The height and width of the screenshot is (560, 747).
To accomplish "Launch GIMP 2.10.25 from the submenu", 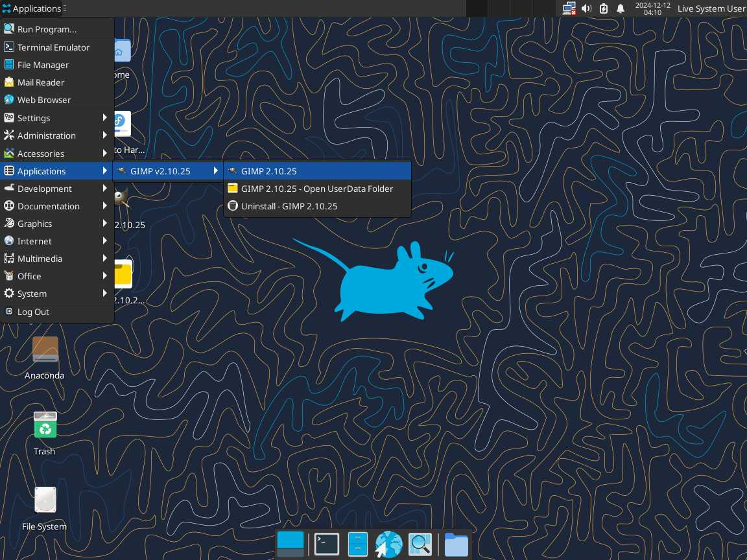I will tap(317, 171).
